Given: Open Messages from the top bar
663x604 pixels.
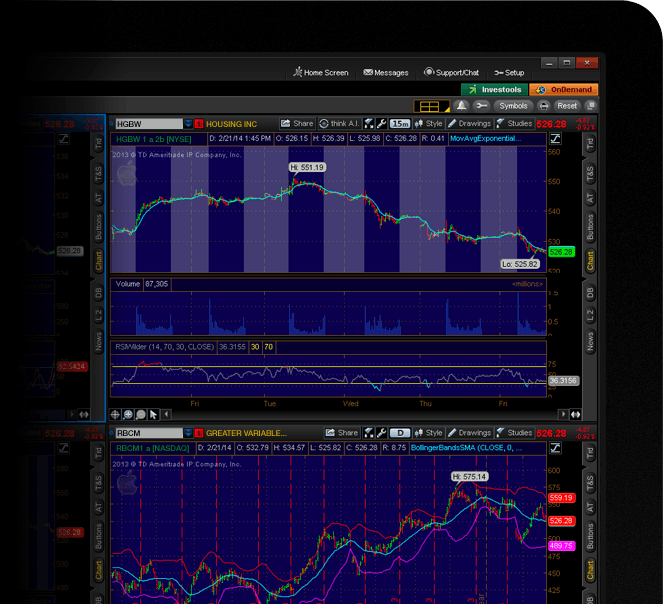Looking at the screenshot, I should tap(386, 72).
